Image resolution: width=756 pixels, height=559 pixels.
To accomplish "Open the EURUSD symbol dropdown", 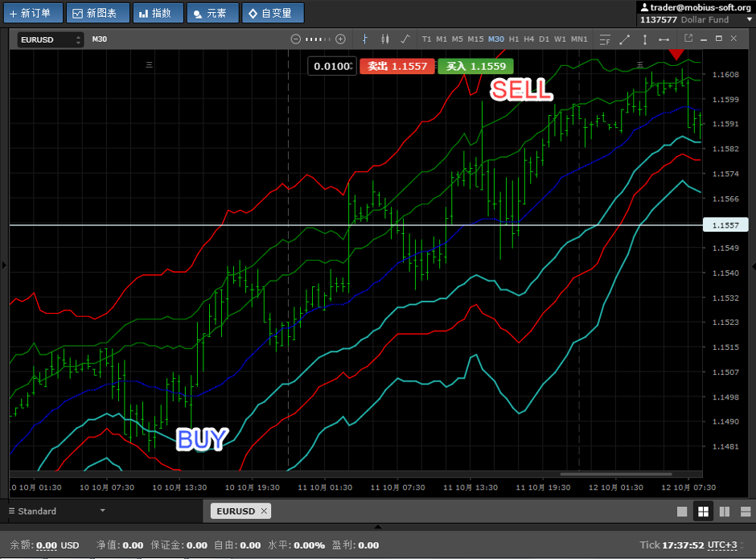I will [x=50, y=39].
